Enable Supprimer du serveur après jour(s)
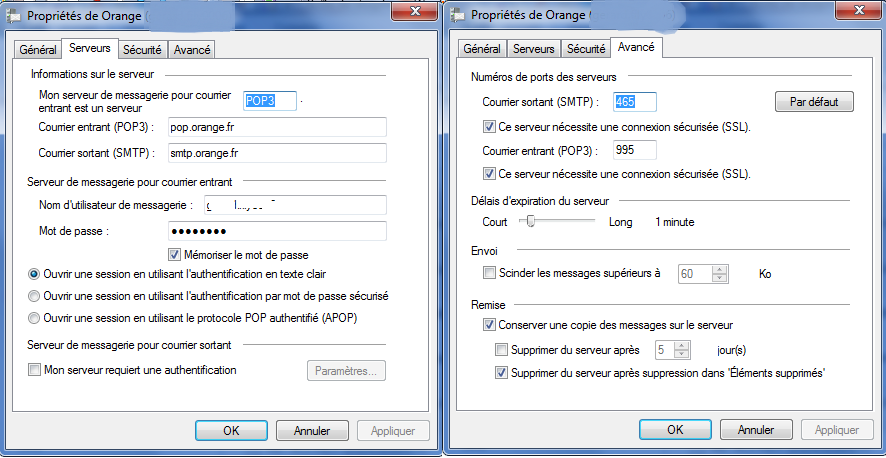The image size is (886, 458). click(x=501, y=350)
